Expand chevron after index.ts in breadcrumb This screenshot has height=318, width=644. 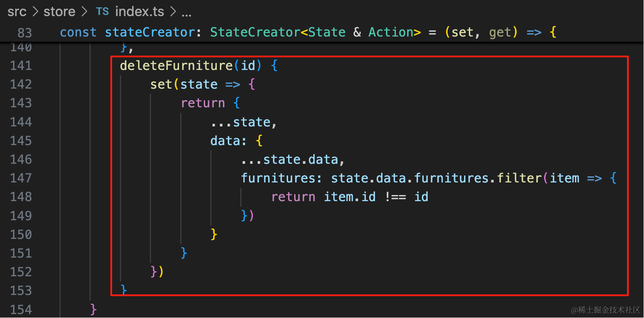pyautogui.click(x=173, y=12)
